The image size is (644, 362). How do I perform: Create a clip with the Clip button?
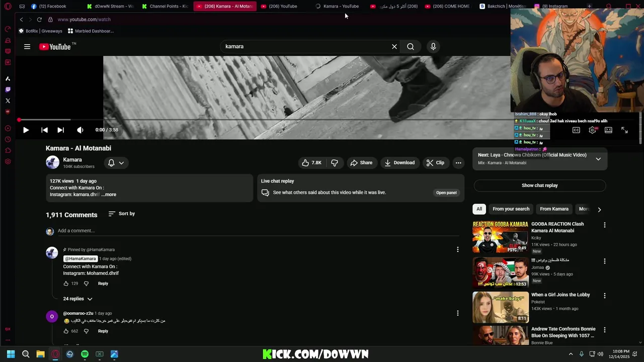click(435, 163)
